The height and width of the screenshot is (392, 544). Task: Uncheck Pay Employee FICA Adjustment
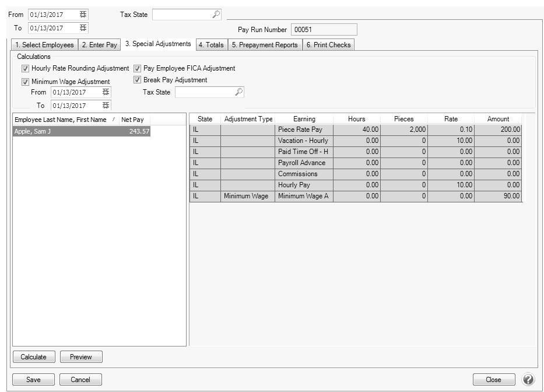pos(138,68)
